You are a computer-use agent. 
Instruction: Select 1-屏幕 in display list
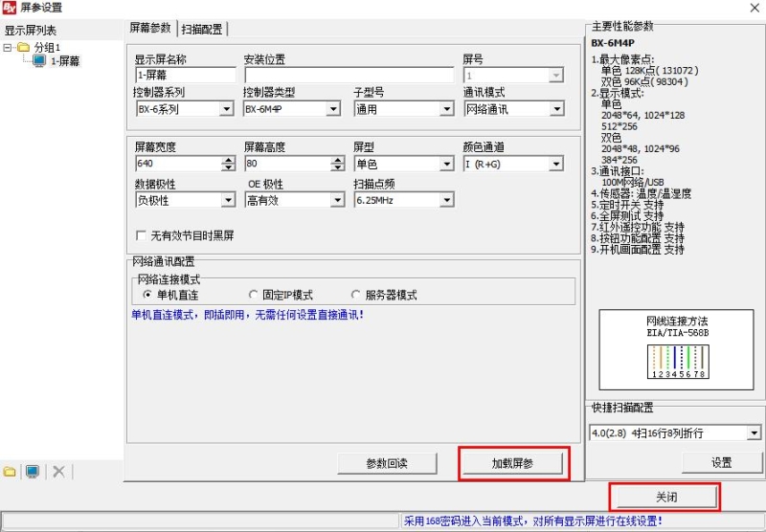[65, 61]
